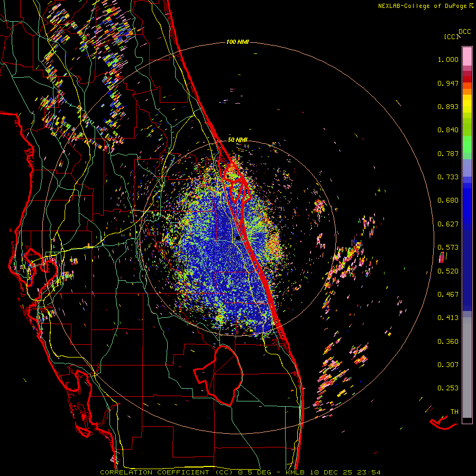Click the gray lower segment of the color bar
Screen dimensions: 476x476
(x=467, y=368)
